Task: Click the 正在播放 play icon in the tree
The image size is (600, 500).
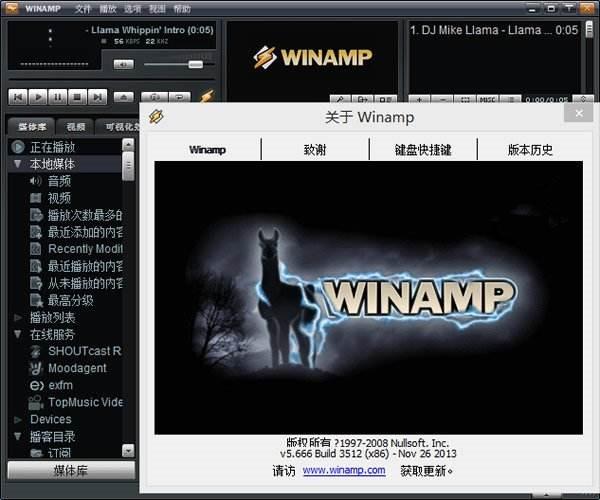Action: point(18,147)
